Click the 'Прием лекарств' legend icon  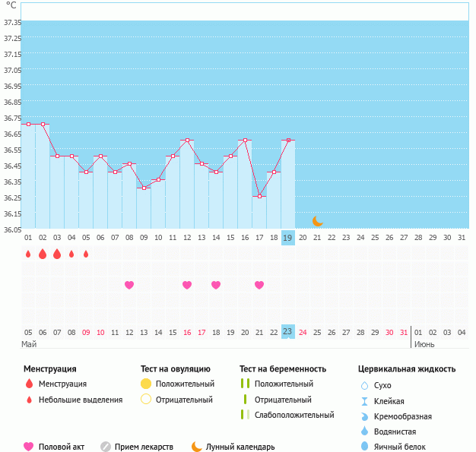pos(106,447)
